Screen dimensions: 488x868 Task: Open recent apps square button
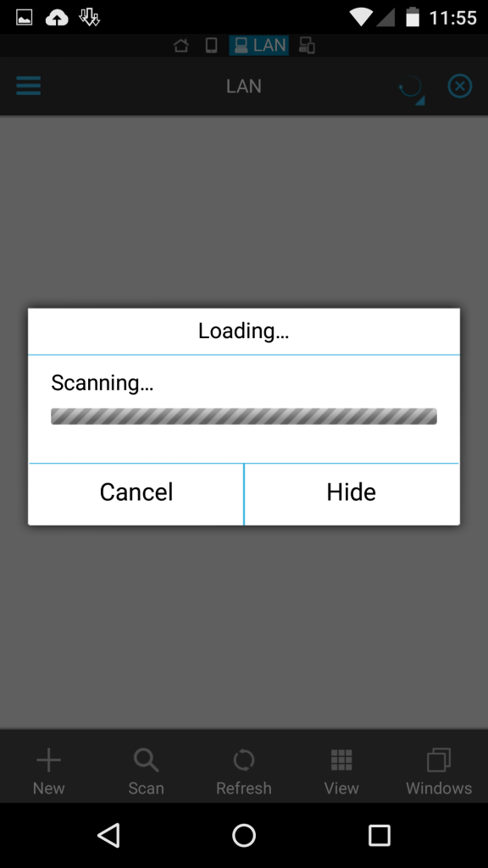pos(380,835)
